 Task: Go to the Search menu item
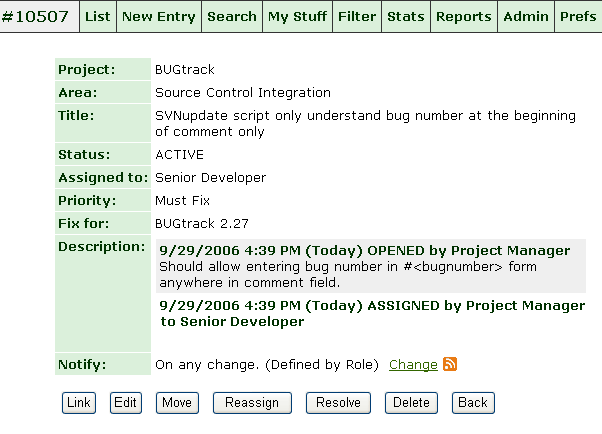click(232, 16)
